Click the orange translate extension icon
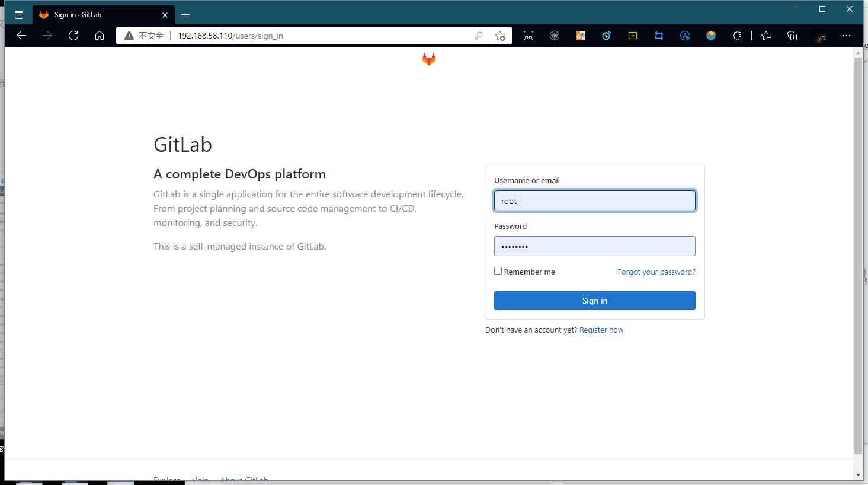 pos(581,36)
